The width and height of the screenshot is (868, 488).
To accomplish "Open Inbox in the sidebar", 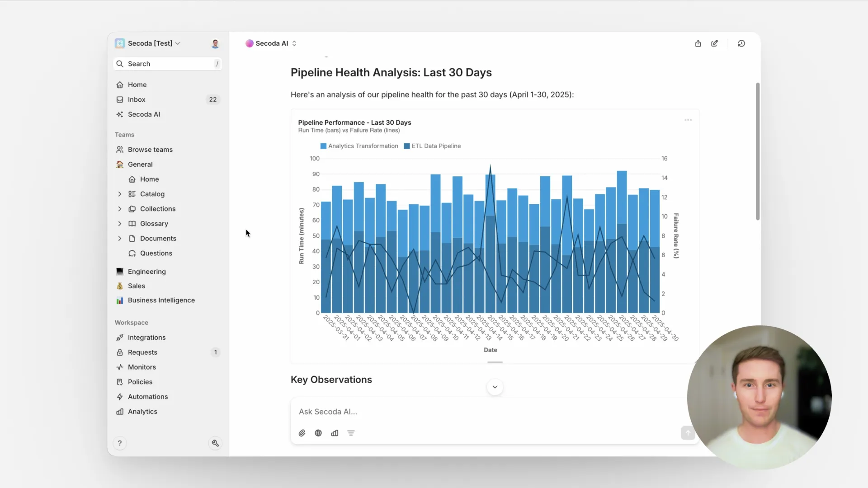I will point(137,99).
